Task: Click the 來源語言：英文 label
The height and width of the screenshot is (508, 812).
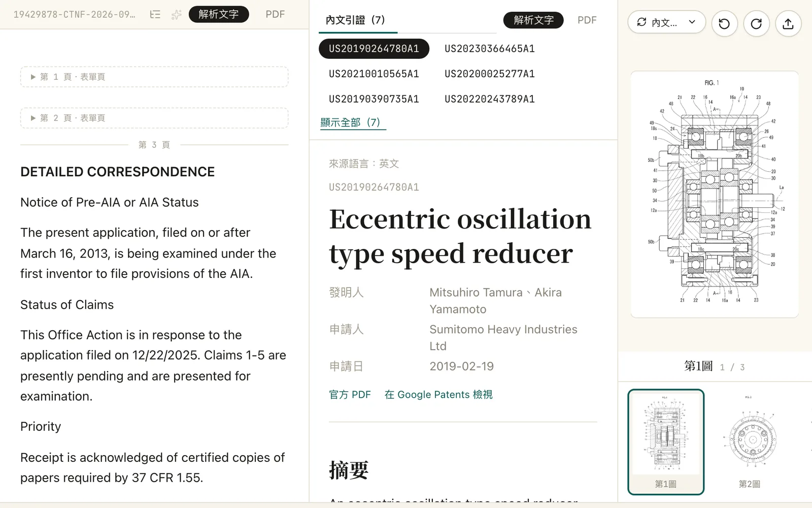Action: (364, 164)
